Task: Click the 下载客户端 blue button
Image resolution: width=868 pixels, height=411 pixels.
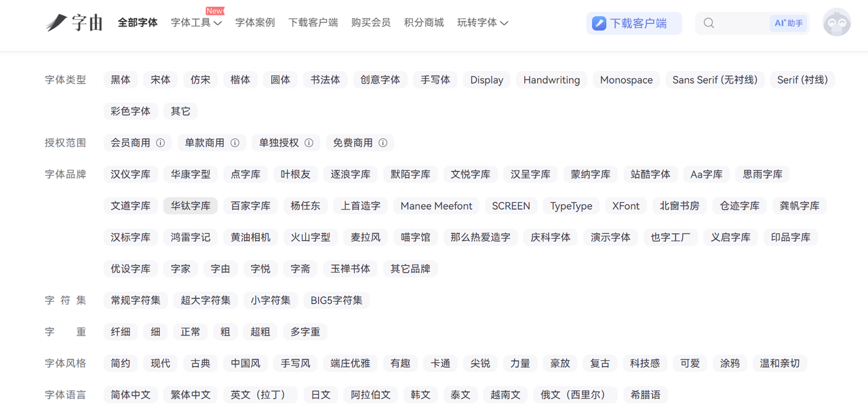Action: click(x=634, y=23)
